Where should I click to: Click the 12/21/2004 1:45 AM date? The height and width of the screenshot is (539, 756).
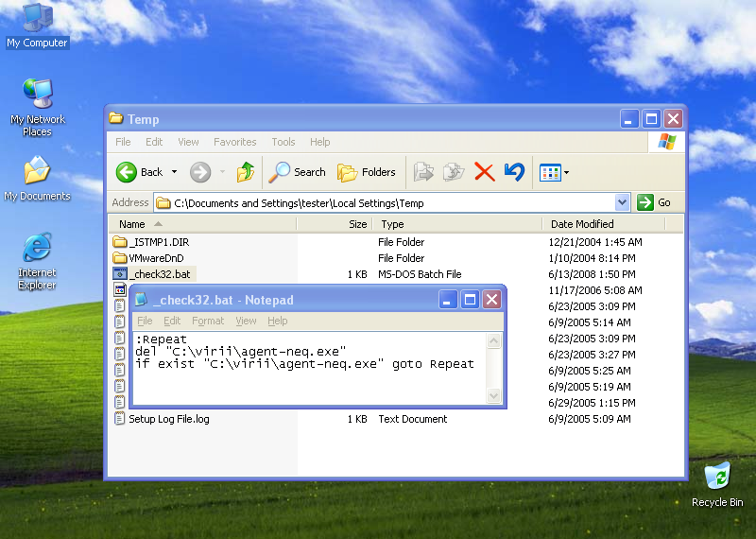pyautogui.click(x=595, y=242)
